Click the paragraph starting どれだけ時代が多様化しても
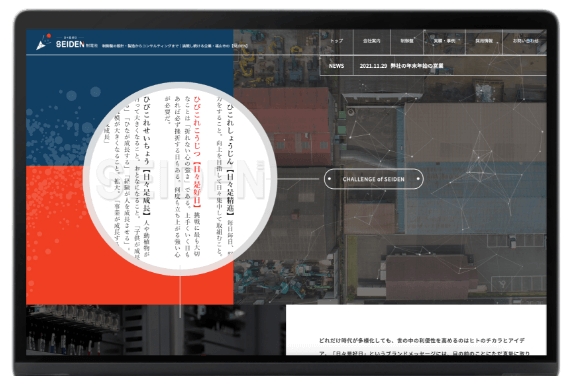 [x=424, y=346]
